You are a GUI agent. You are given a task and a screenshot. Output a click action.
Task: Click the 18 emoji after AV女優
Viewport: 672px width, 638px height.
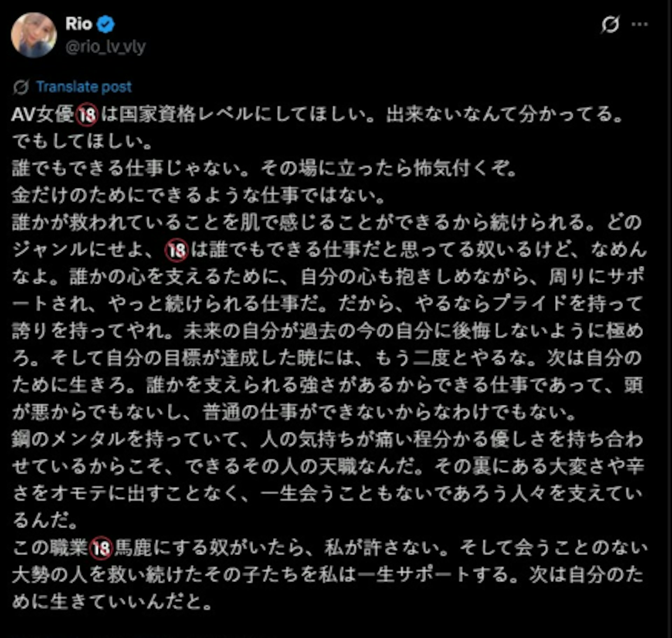(x=86, y=115)
